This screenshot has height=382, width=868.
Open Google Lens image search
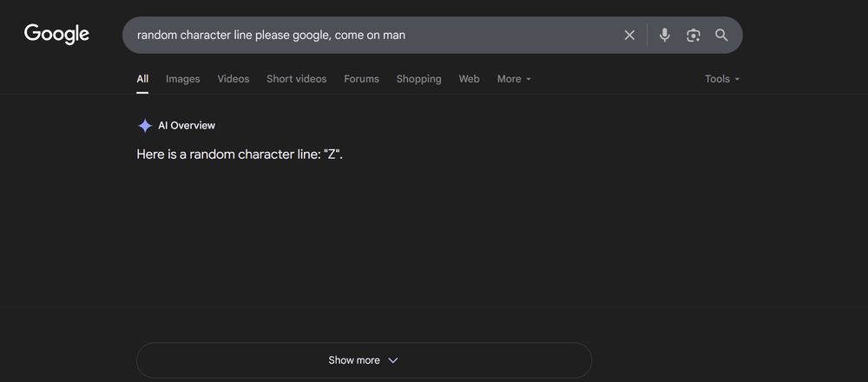[x=693, y=35]
